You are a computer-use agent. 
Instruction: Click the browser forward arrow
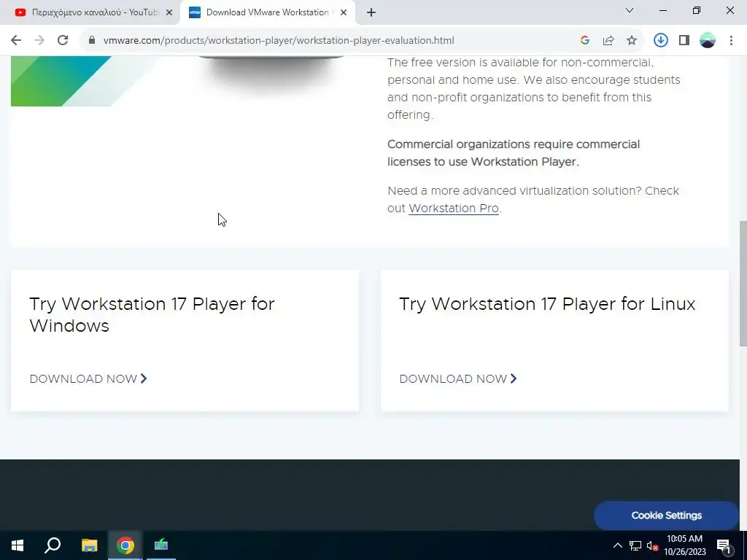pyautogui.click(x=39, y=41)
